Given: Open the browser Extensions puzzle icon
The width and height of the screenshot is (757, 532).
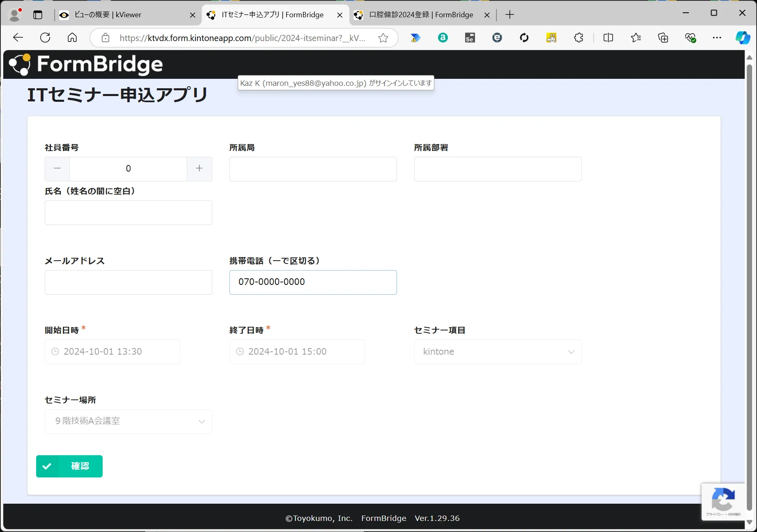Looking at the screenshot, I should (x=578, y=38).
